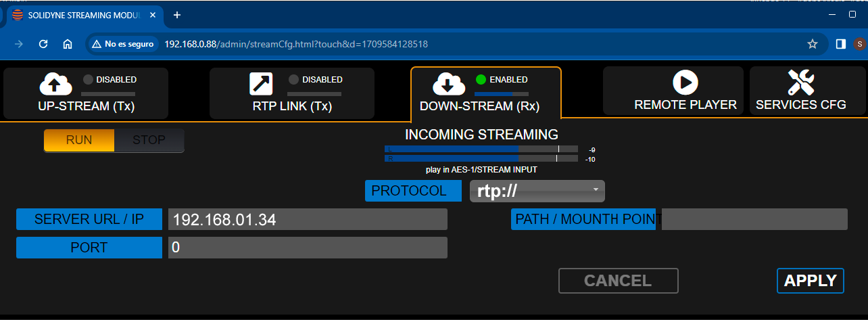
Task: Open the REMOTE PLAYER tab
Action: (x=673, y=91)
